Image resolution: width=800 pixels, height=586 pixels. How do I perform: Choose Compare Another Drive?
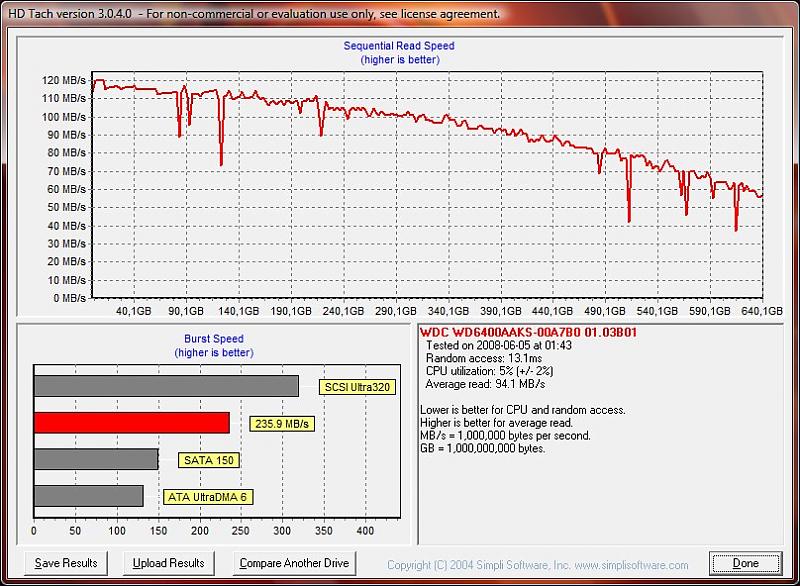[294, 563]
